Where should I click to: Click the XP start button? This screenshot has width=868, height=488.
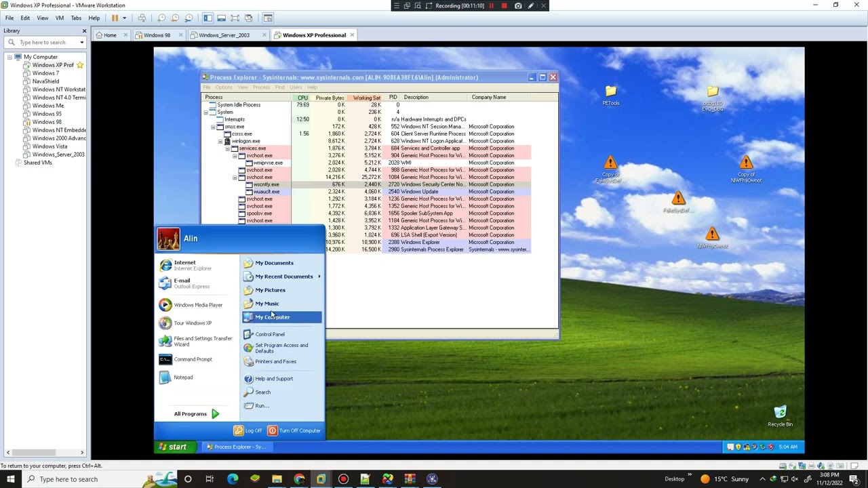[x=177, y=447]
